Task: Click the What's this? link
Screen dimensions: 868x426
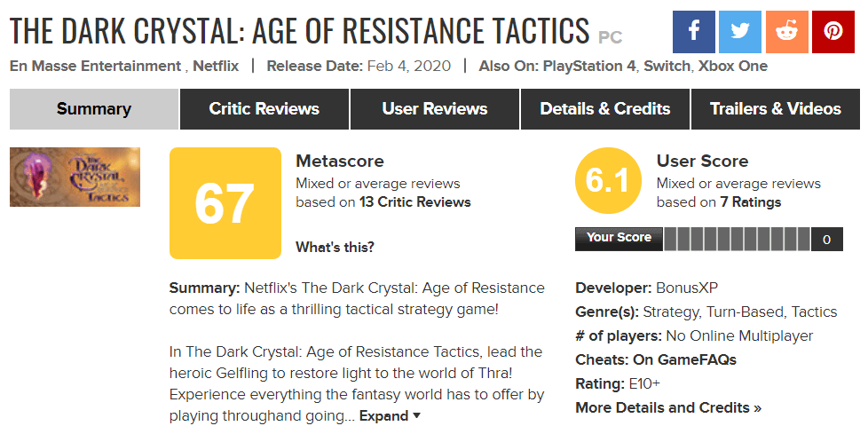Action: [x=335, y=247]
